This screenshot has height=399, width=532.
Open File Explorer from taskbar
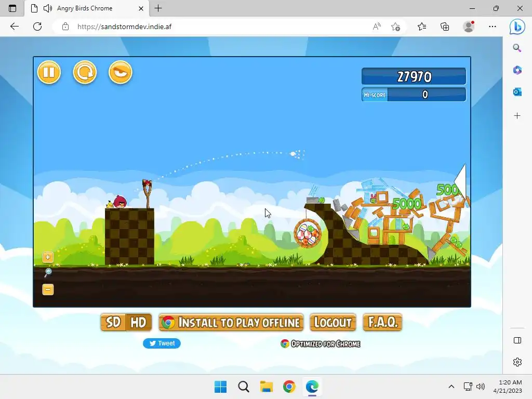click(267, 387)
